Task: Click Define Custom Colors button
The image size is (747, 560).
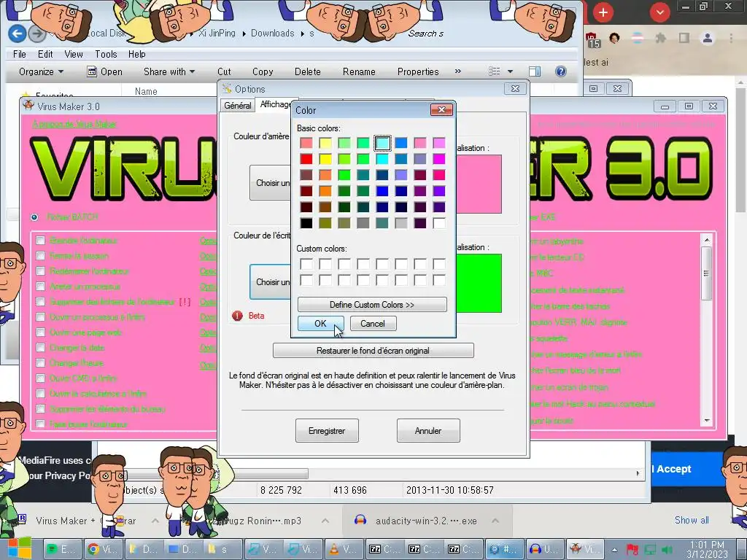Action: click(x=372, y=304)
